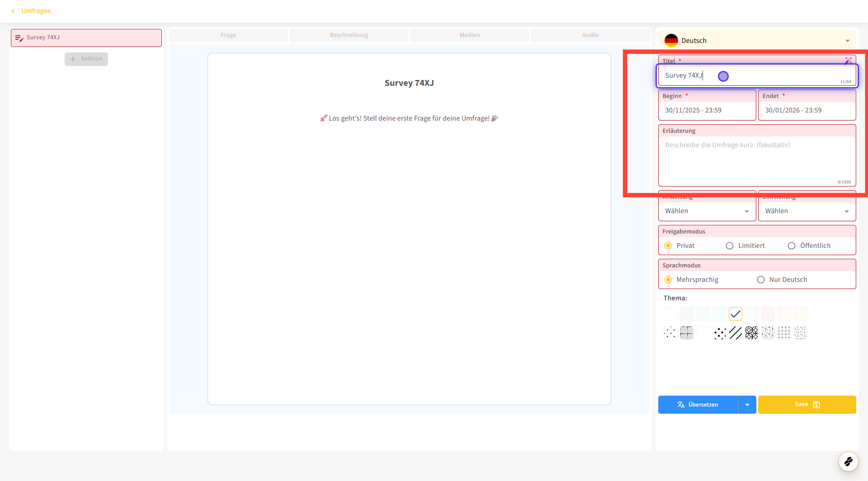Screen dimensions: 868x481
Task: Click the yellow Save button
Action: (807, 405)
